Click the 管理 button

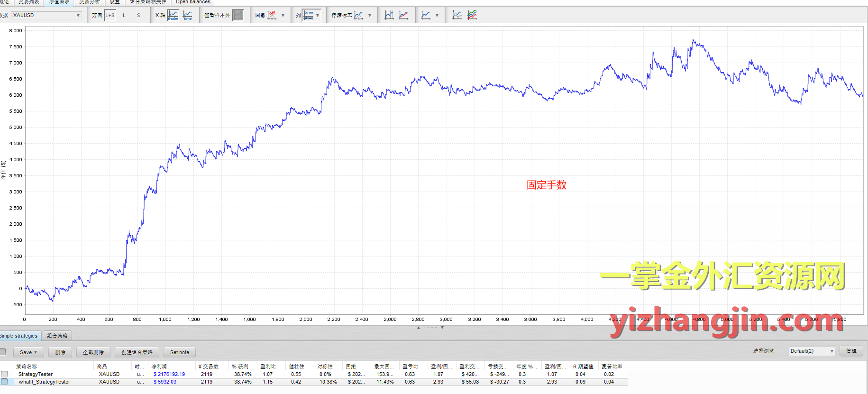(x=851, y=351)
